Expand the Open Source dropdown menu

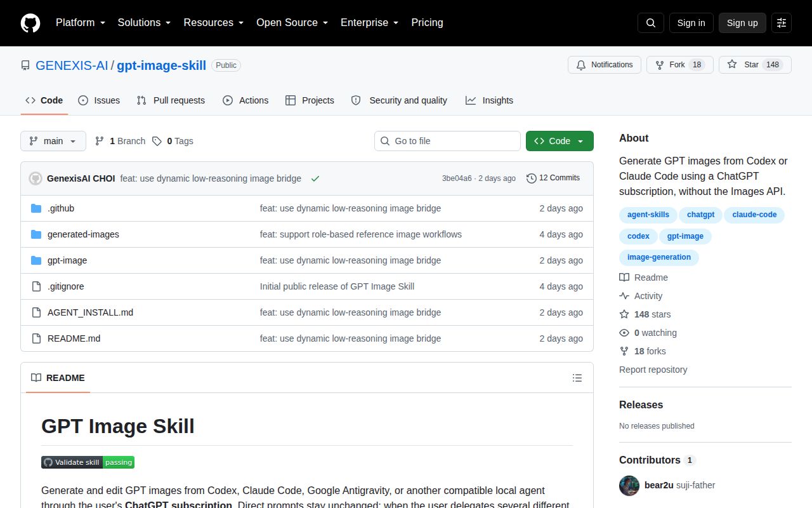coord(292,23)
